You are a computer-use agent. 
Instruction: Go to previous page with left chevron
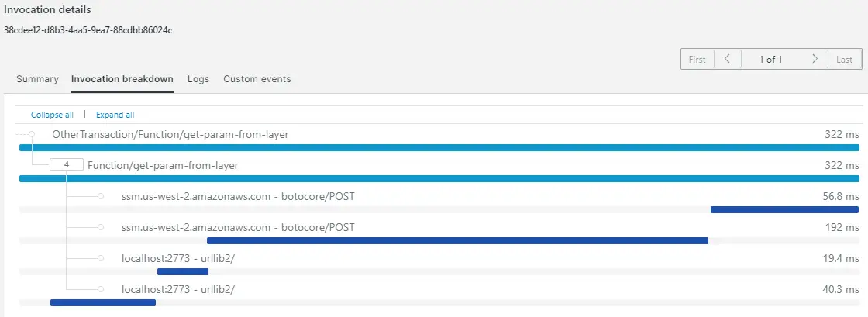click(728, 59)
